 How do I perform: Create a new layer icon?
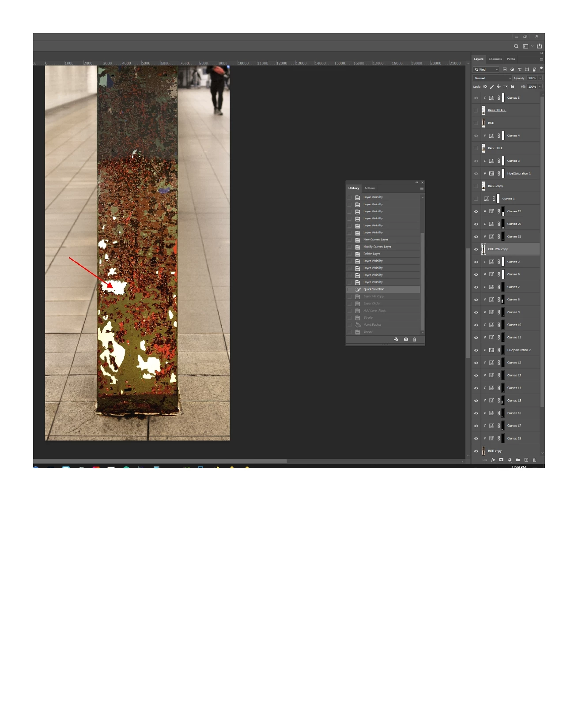[x=526, y=460]
